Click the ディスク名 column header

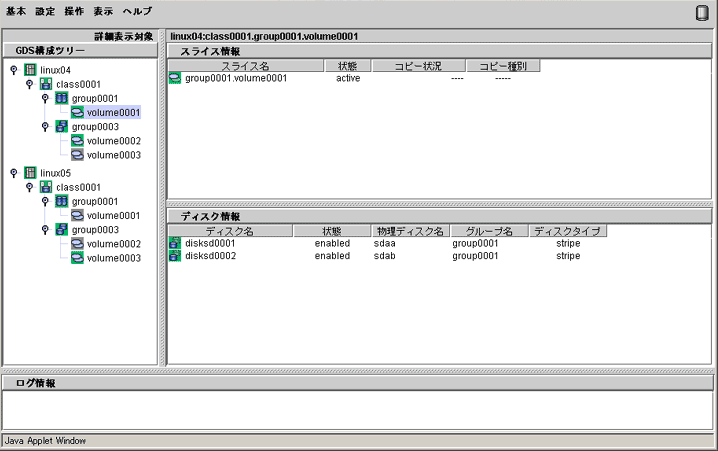pos(230,231)
